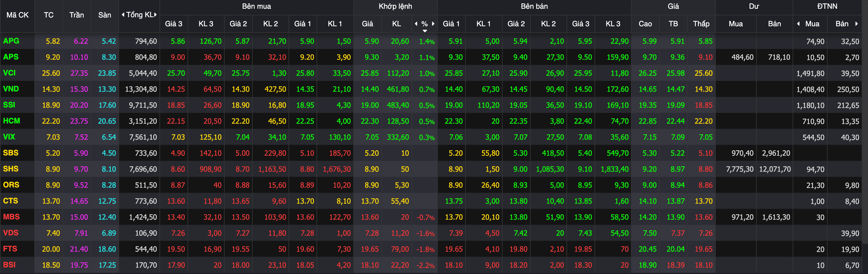
Task: Click the Thấp price column header
Action: tap(701, 24)
